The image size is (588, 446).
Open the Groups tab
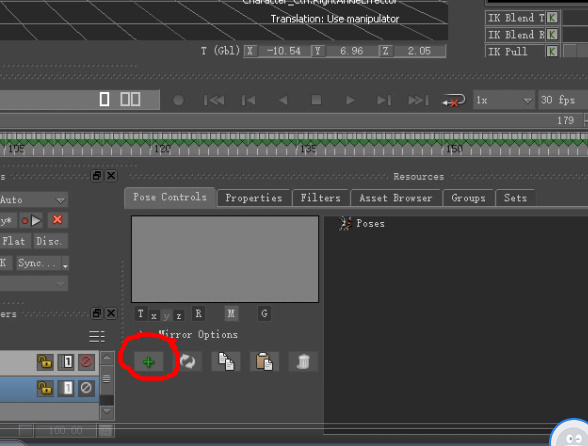(468, 198)
